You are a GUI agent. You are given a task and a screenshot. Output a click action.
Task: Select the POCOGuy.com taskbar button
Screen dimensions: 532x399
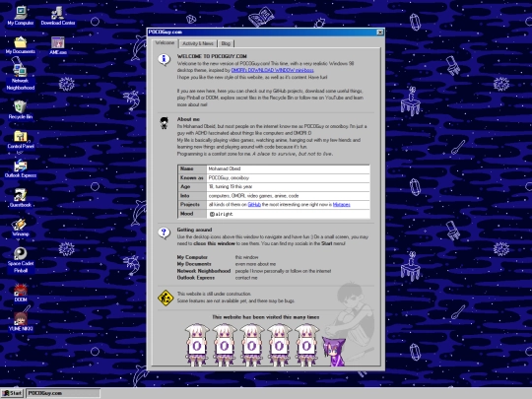(63, 393)
